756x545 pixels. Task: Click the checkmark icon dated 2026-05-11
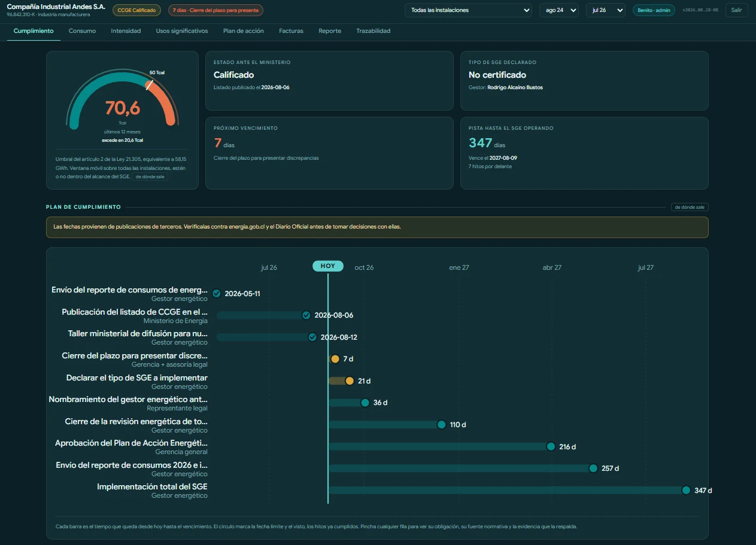[217, 293]
